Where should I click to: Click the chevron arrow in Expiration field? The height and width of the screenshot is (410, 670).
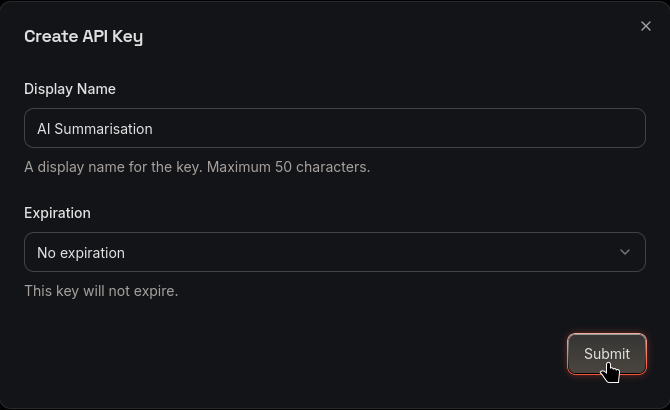(x=625, y=252)
